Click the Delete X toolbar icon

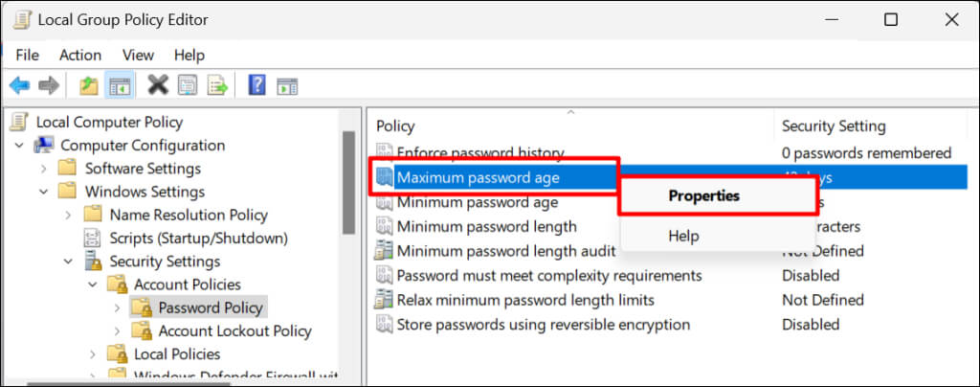point(158,86)
